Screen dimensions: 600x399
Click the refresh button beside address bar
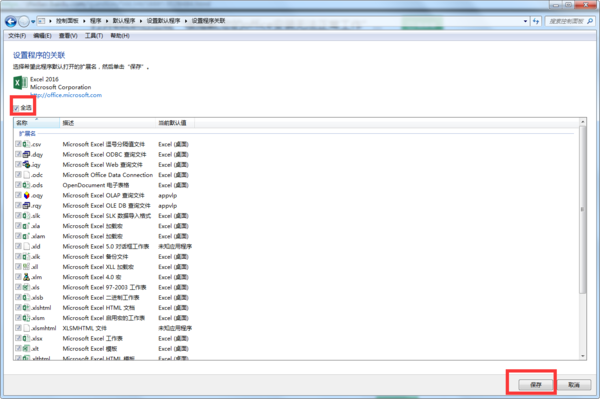[x=536, y=21]
